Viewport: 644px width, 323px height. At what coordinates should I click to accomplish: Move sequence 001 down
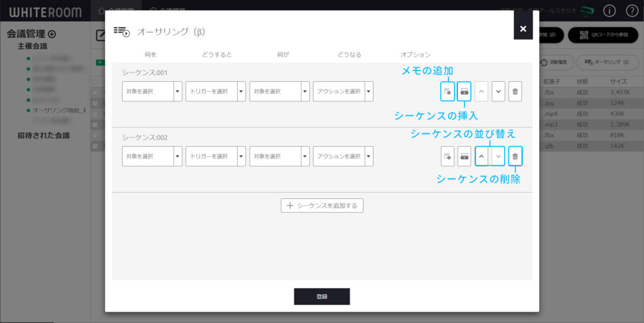pyautogui.click(x=498, y=91)
